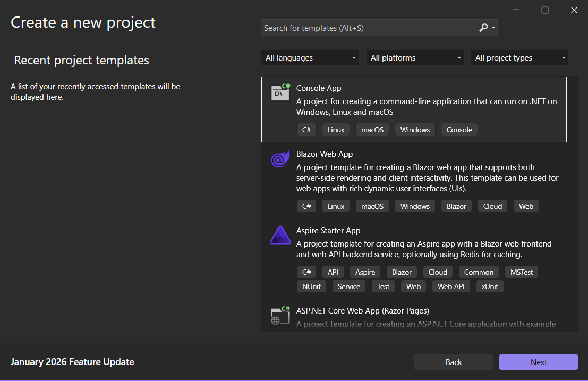Select the Linux tag under Blazor Web App
This screenshot has width=588, height=381.
click(x=336, y=206)
